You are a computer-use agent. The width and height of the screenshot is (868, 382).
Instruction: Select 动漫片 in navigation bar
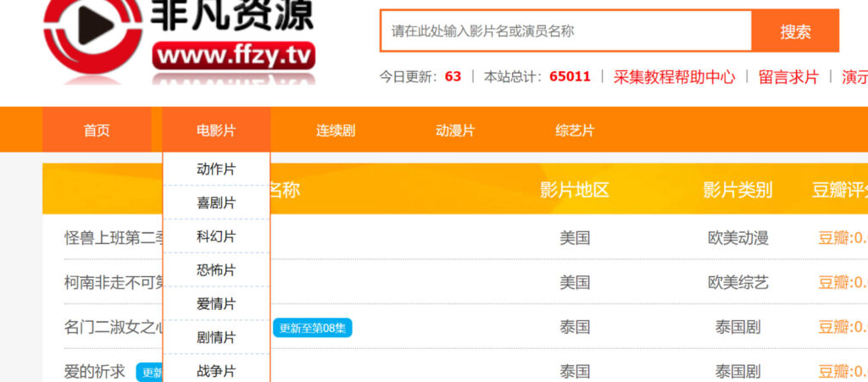tap(455, 130)
